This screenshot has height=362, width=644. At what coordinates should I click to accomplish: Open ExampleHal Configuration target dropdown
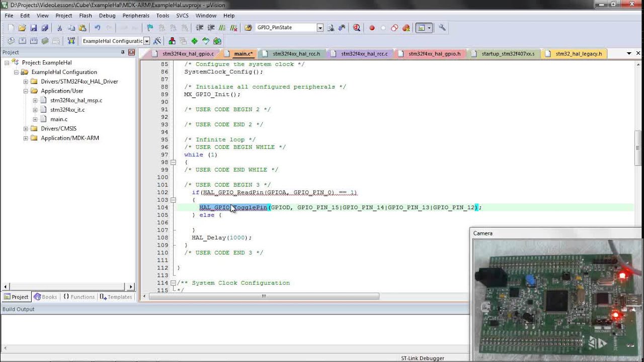[x=146, y=41]
